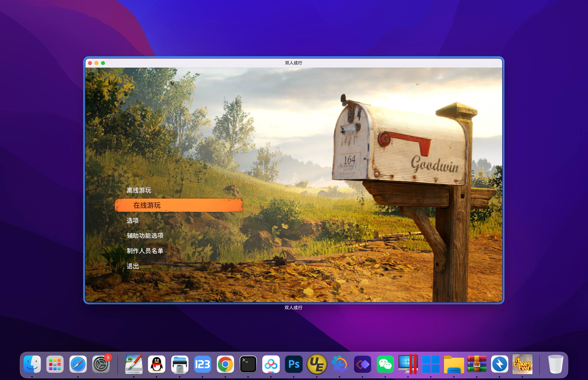Select the 离线游玩 menu option

[x=139, y=190]
